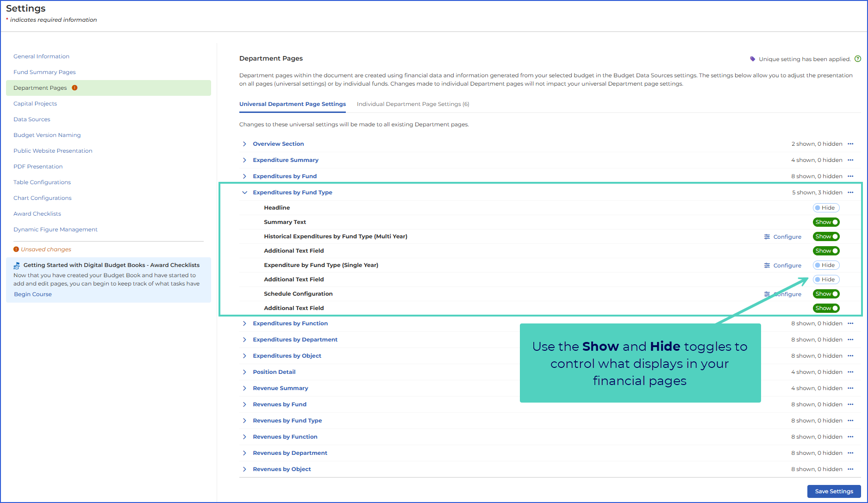Configure Historical Expenditures by Fund Type (Multi Year)
Screen dimensions: 868x503
[x=782, y=236]
